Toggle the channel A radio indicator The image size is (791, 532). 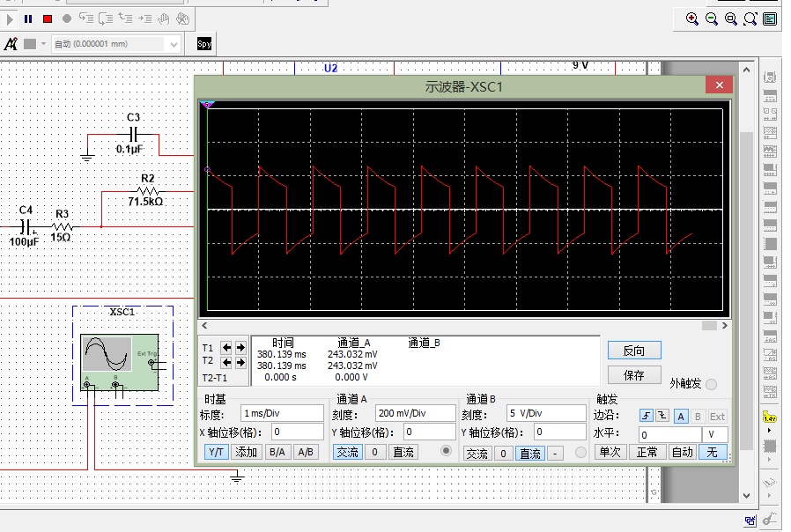446,450
